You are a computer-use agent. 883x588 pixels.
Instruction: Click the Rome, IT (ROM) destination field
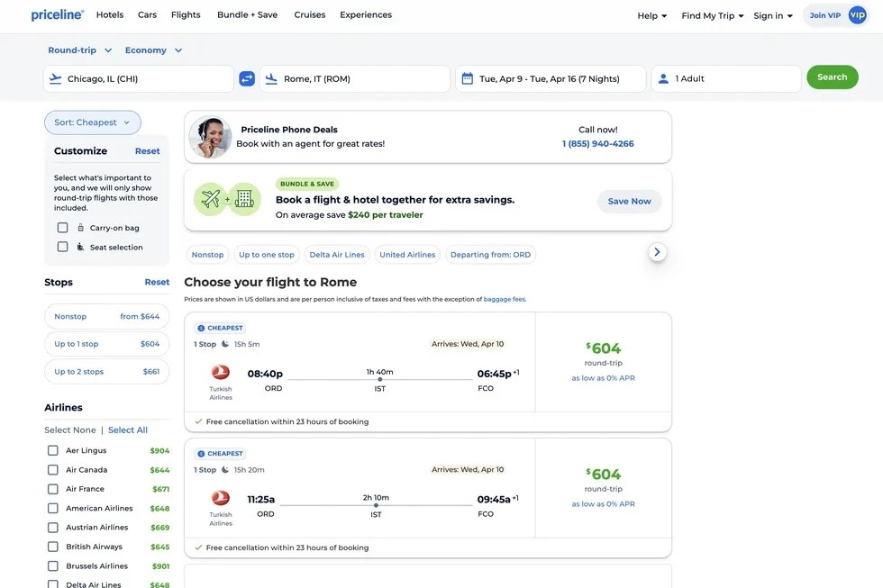click(x=355, y=78)
